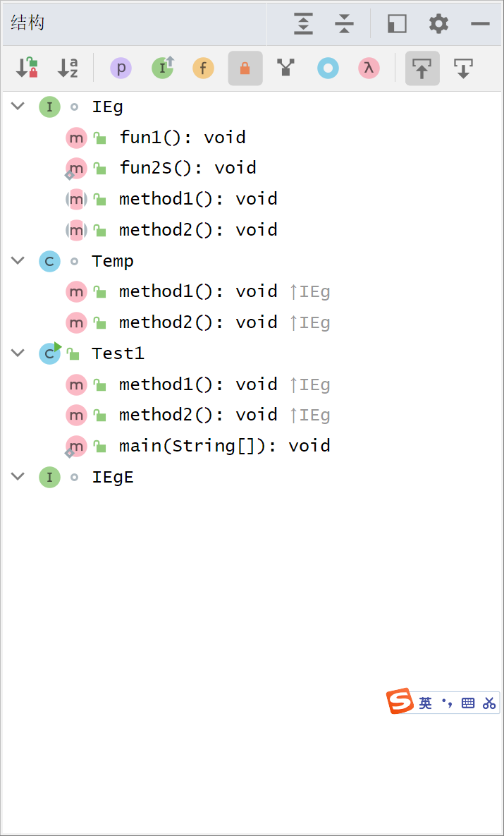Open the structure panel settings gear

tap(438, 24)
